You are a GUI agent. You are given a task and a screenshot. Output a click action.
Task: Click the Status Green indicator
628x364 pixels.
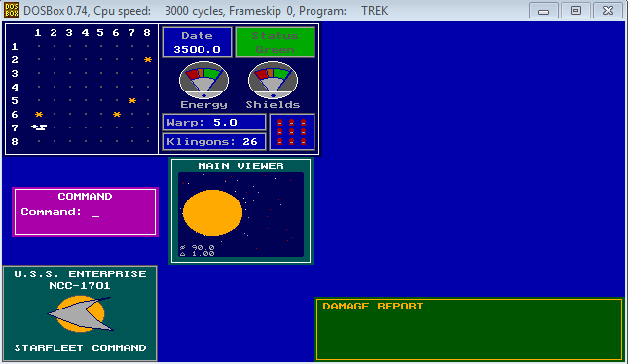(275, 43)
